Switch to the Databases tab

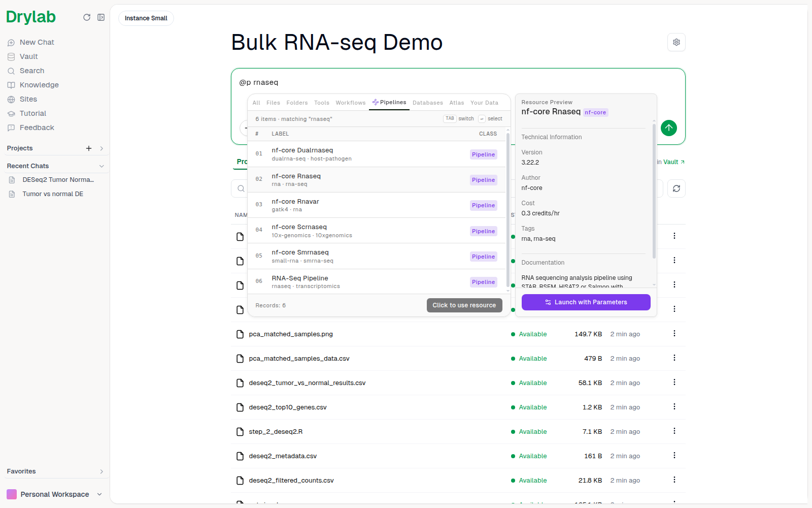coord(428,103)
